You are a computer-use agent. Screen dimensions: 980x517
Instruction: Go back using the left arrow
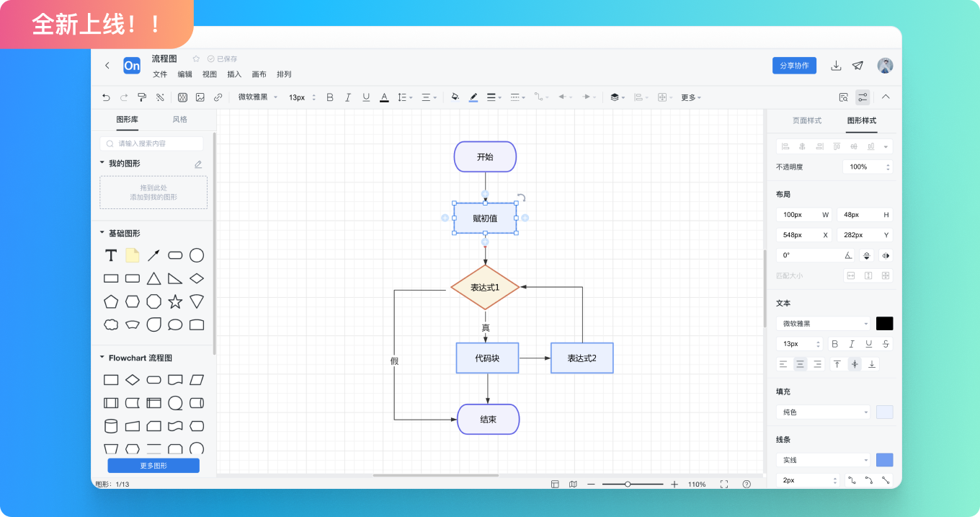(107, 66)
